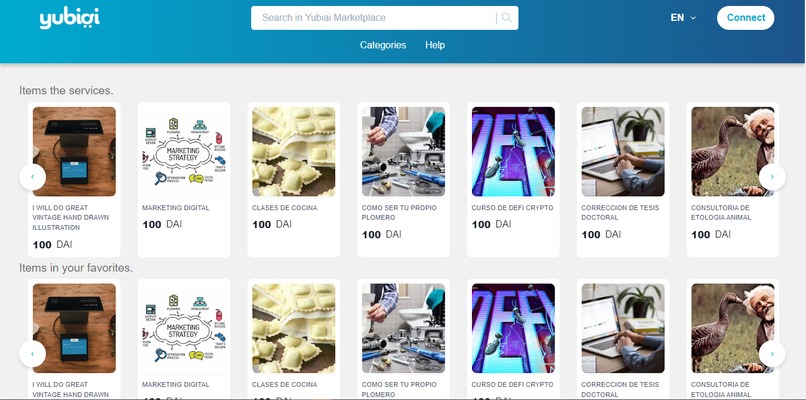Open Marketing Digital service thumbnail
Screen dimensions: 806x400
pos(184,152)
